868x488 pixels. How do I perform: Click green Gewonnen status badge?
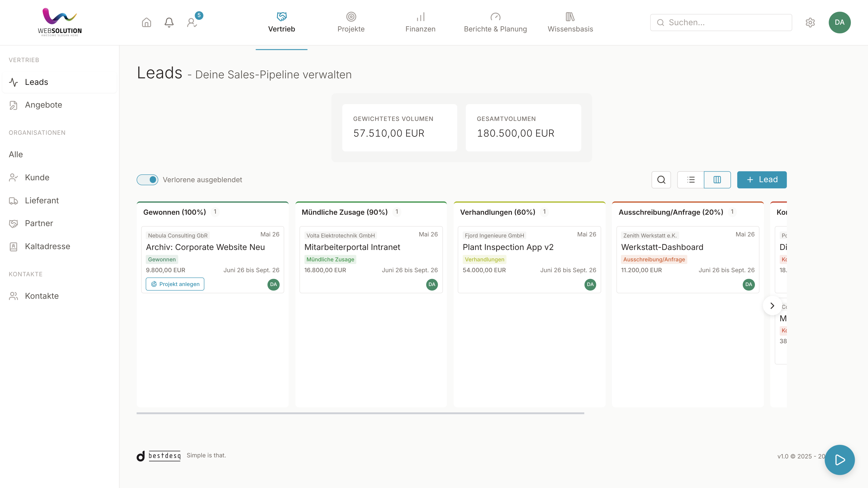coord(162,259)
